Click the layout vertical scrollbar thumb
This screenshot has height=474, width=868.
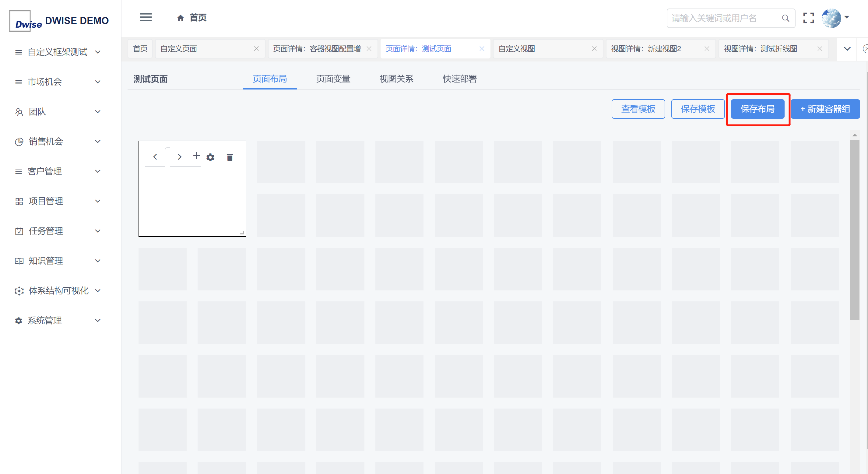pyautogui.click(x=855, y=230)
